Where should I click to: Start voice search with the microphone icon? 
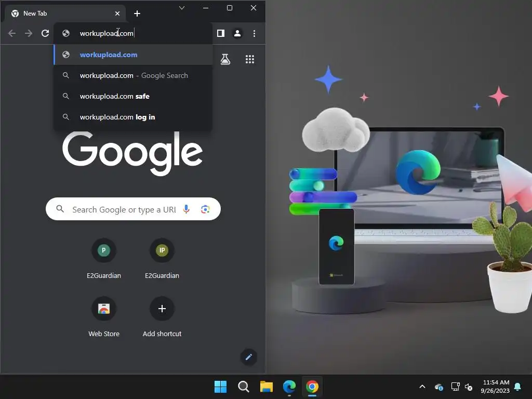pyautogui.click(x=186, y=209)
